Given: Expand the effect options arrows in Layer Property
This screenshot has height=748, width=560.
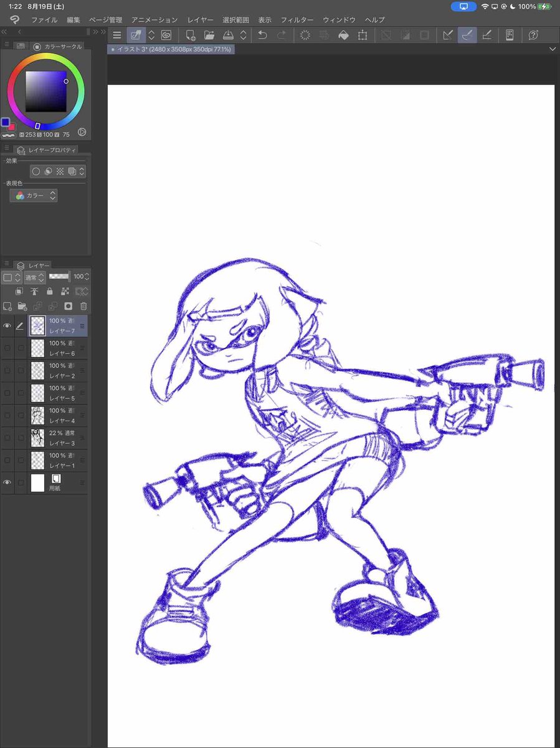Looking at the screenshot, I should (x=82, y=171).
